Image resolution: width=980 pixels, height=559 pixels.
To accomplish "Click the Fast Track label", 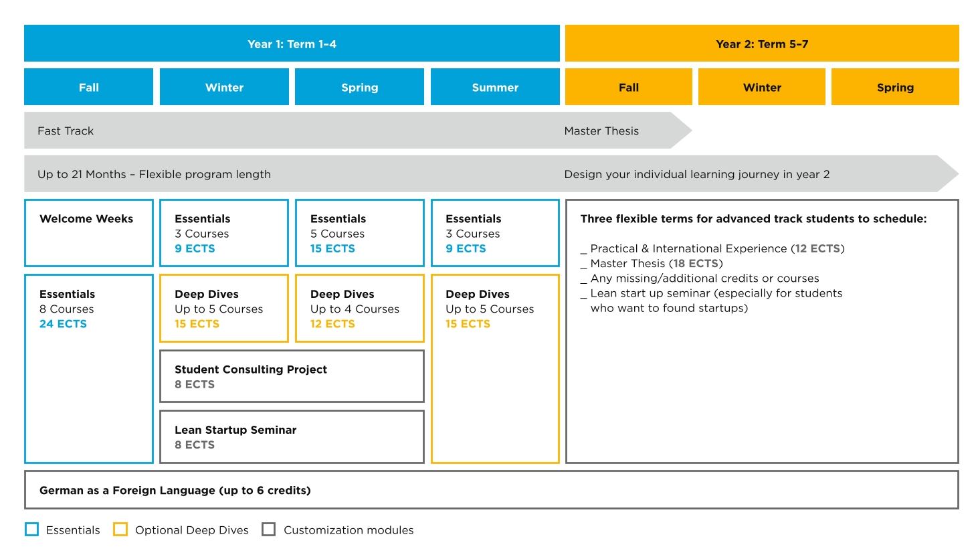I will point(66,131).
